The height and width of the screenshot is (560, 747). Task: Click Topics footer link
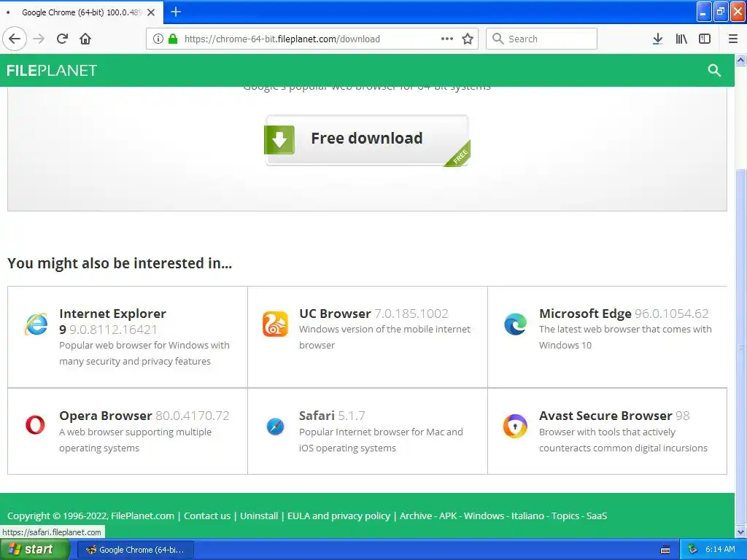click(565, 516)
